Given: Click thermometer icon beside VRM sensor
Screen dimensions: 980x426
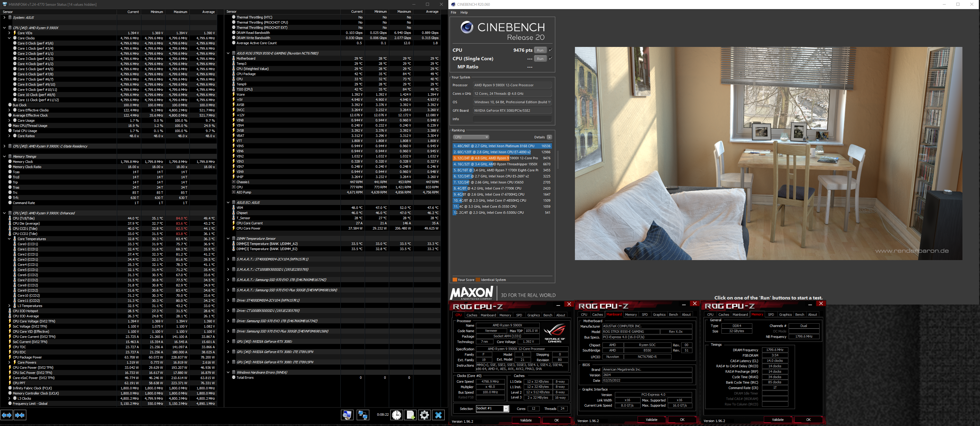Looking at the screenshot, I should (x=234, y=208).
